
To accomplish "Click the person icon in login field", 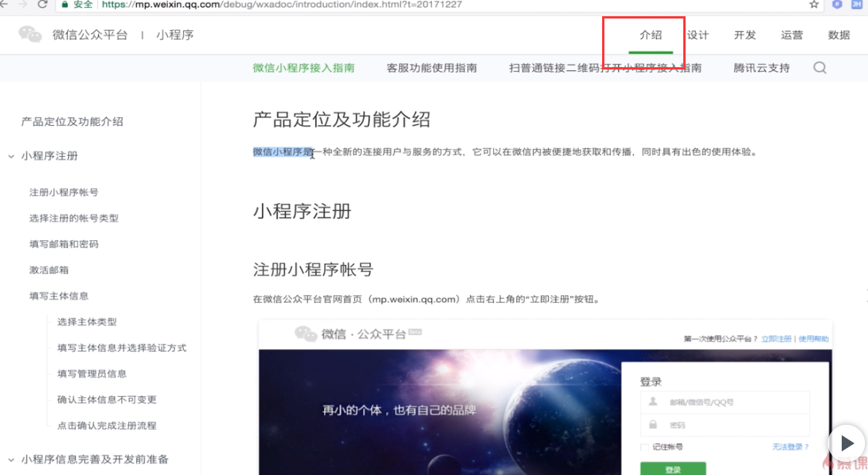I will click(x=653, y=402).
